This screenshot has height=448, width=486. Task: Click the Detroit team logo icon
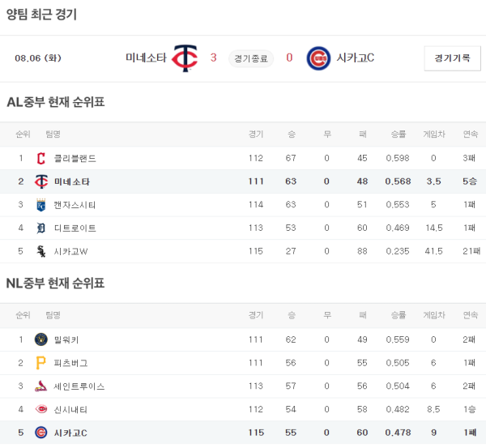pos(41,228)
